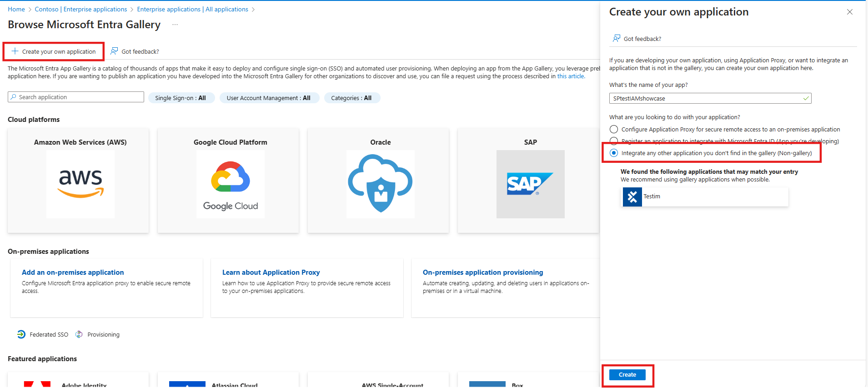Open the 'this article' link

pyautogui.click(x=571, y=76)
